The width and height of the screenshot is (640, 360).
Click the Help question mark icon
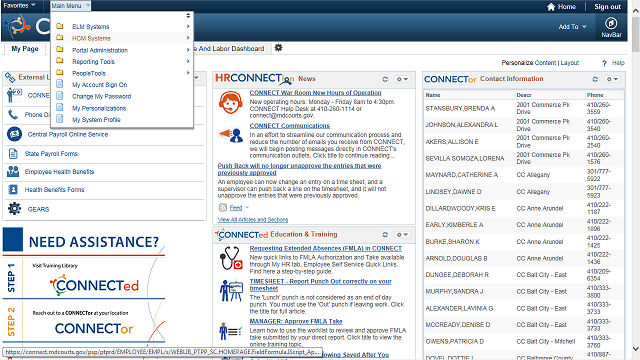pyautogui.click(x=604, y=63)
